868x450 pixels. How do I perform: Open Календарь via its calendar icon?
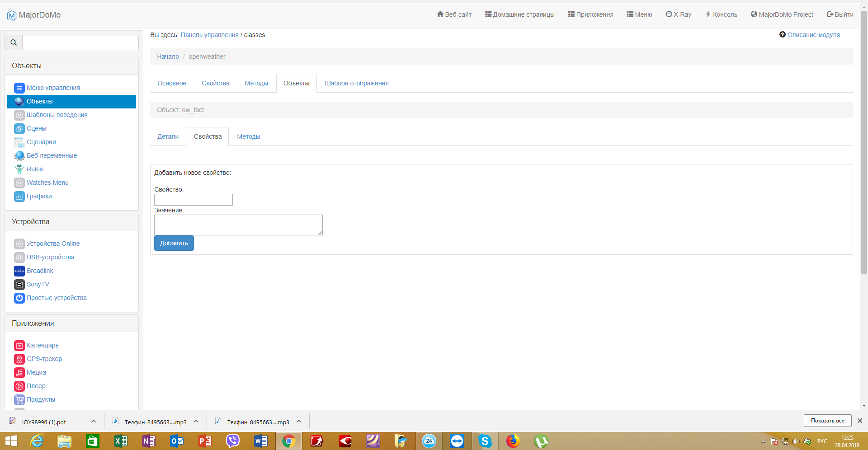coord(19,346)
